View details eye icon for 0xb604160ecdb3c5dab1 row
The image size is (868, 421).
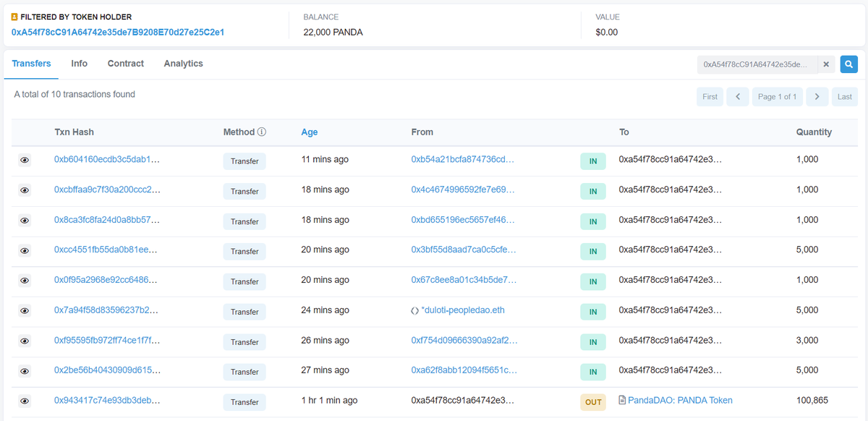coord(25,161)
